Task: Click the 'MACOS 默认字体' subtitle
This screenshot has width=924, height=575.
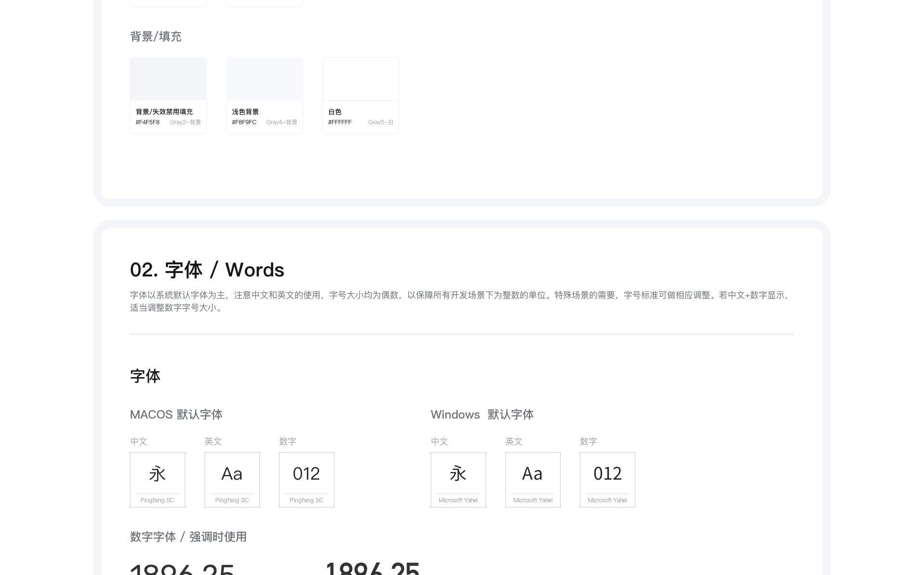Action: coord(176,415)
